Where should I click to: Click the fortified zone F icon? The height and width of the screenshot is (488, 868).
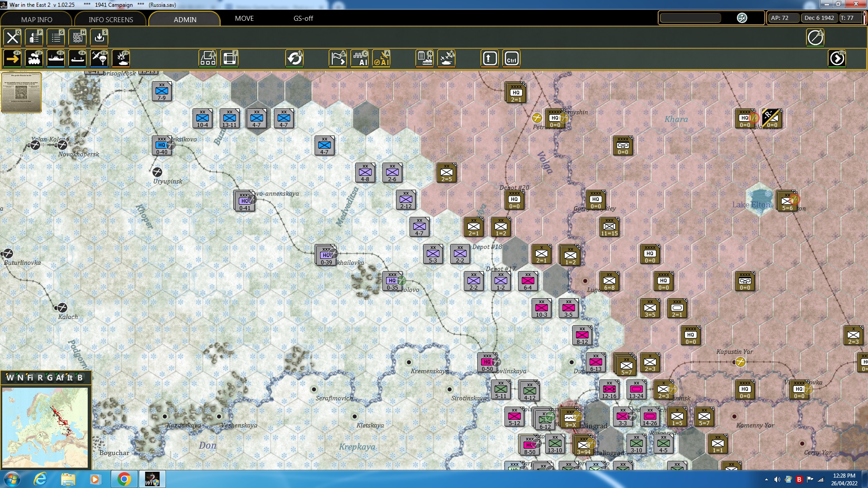(230, 59)
